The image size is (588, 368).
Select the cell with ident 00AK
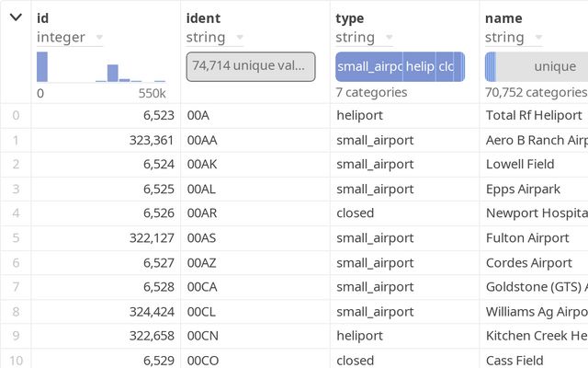pos(203,164)
